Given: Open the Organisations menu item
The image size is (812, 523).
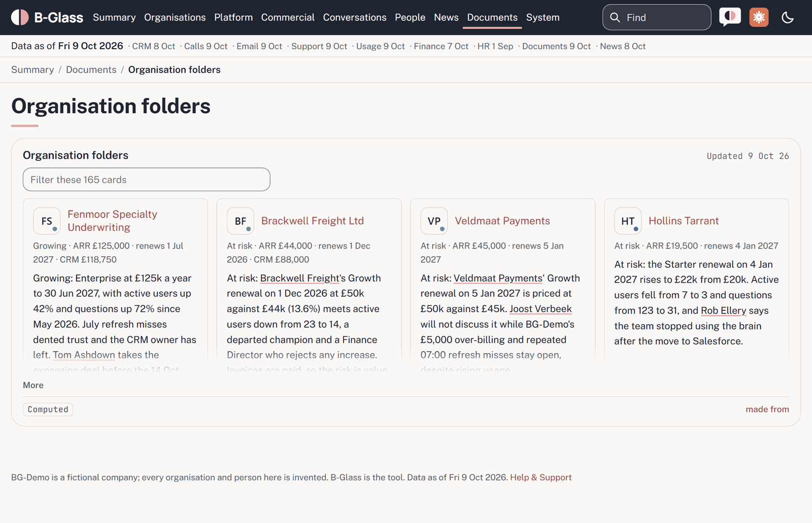Looking at the screenshot, I should (175, 17).
